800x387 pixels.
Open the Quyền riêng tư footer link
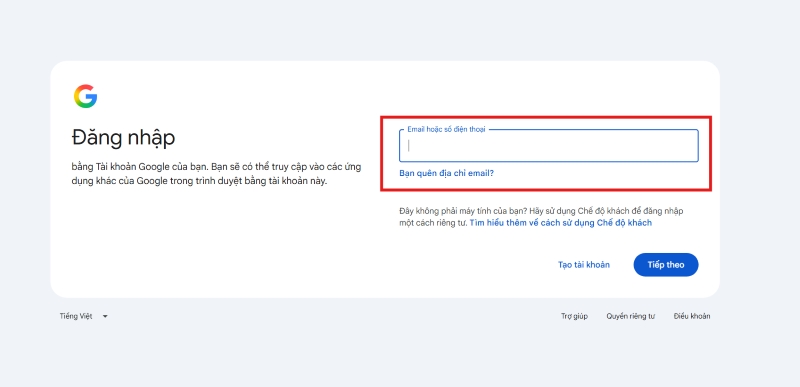coord(631,316)
